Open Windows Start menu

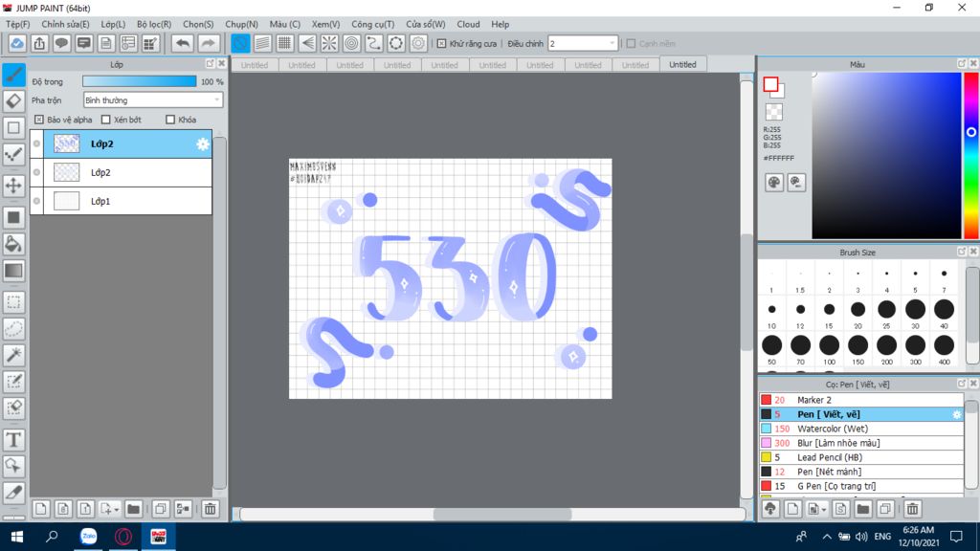(x=17, y=537)
